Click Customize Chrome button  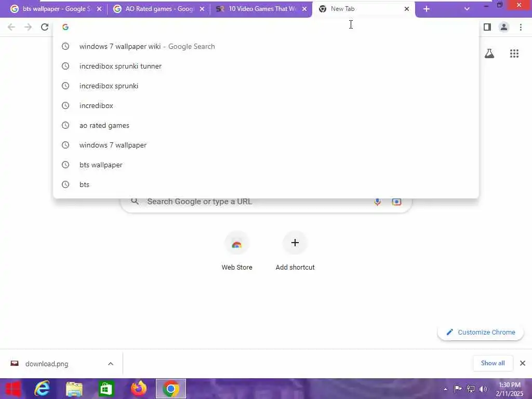click(x=481, y=332)
